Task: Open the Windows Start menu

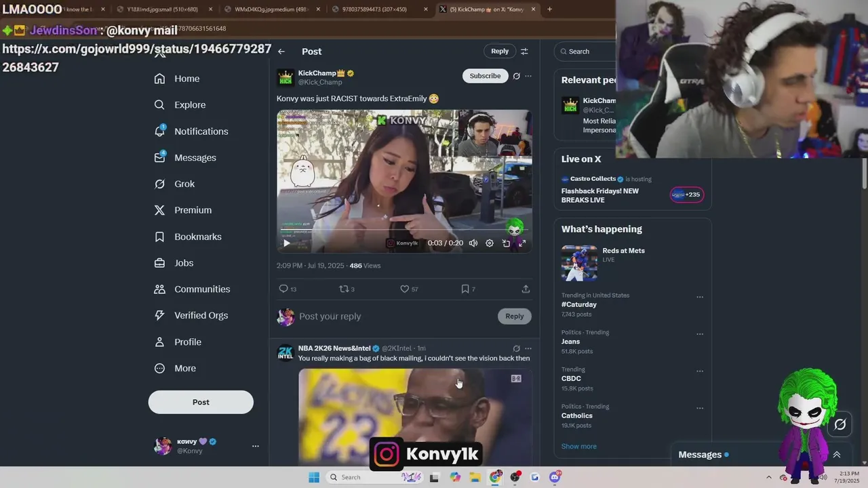Action: [314, 477]
